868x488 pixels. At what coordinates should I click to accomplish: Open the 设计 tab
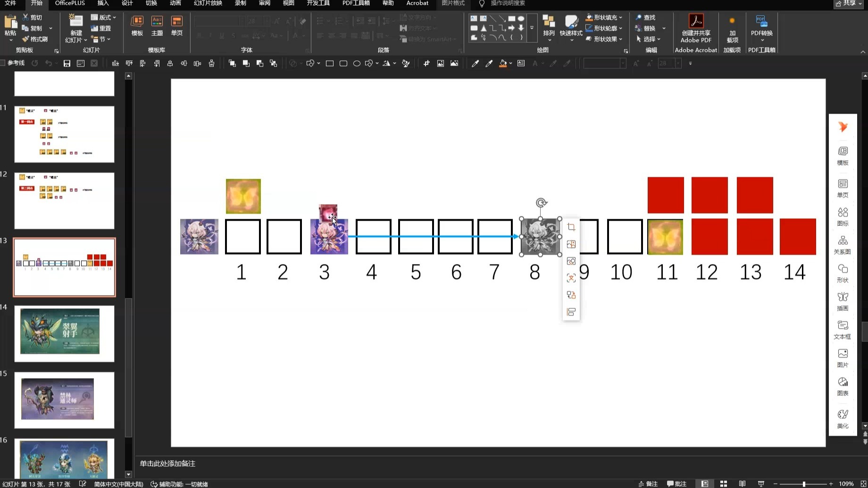click(127, 3)
